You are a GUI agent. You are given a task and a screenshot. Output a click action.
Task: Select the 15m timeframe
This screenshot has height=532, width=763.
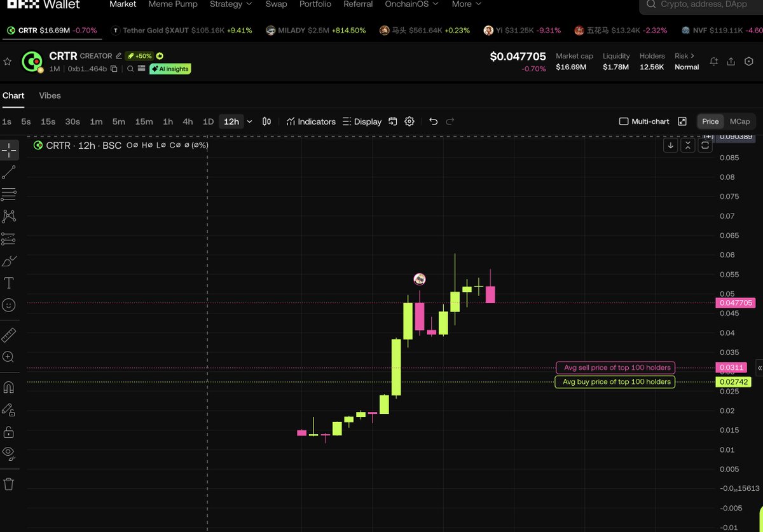click(144, 121)
